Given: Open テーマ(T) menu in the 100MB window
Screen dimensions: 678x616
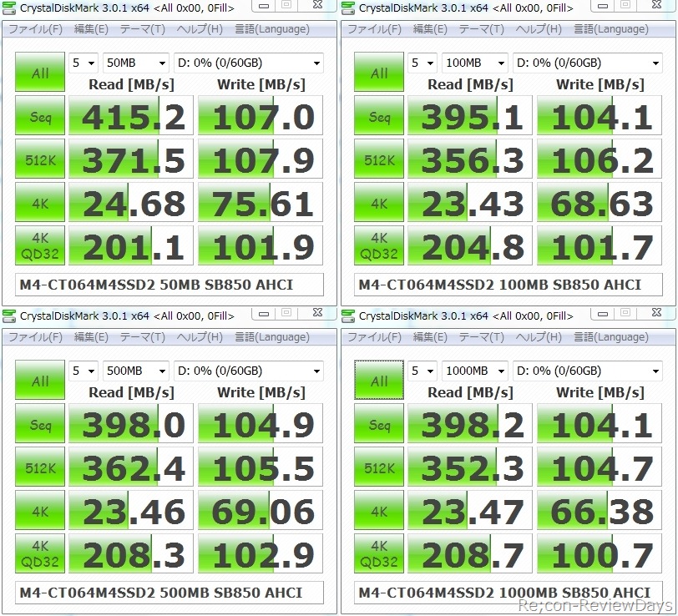Looking at the screenshot, I should [481, 29].
